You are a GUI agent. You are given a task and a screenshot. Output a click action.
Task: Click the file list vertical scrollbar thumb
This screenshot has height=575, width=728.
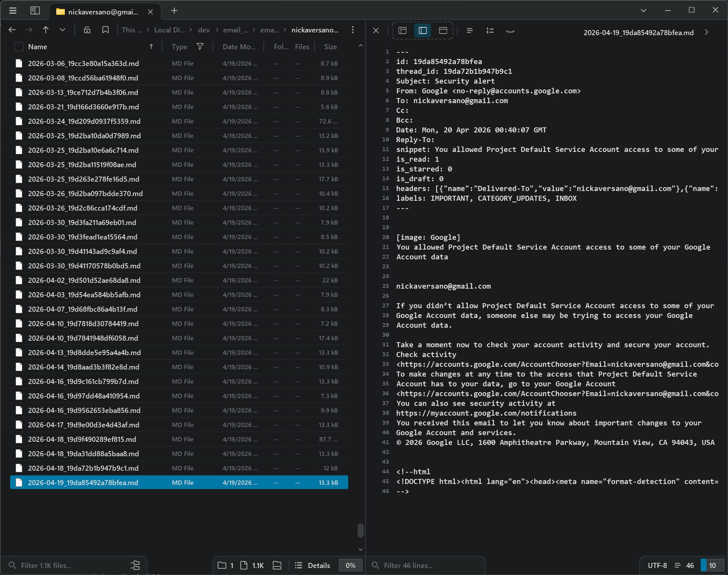click(x=360, y=530)
